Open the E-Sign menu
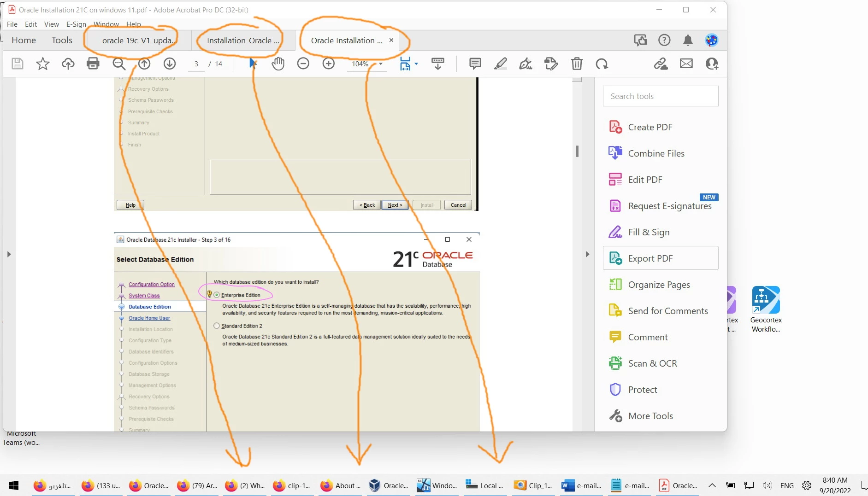 (x=76, y=24)
